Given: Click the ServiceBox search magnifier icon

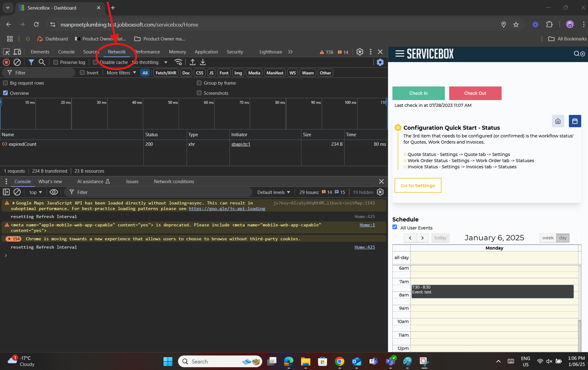Looking at the screenshot, I should pos(576,54).
